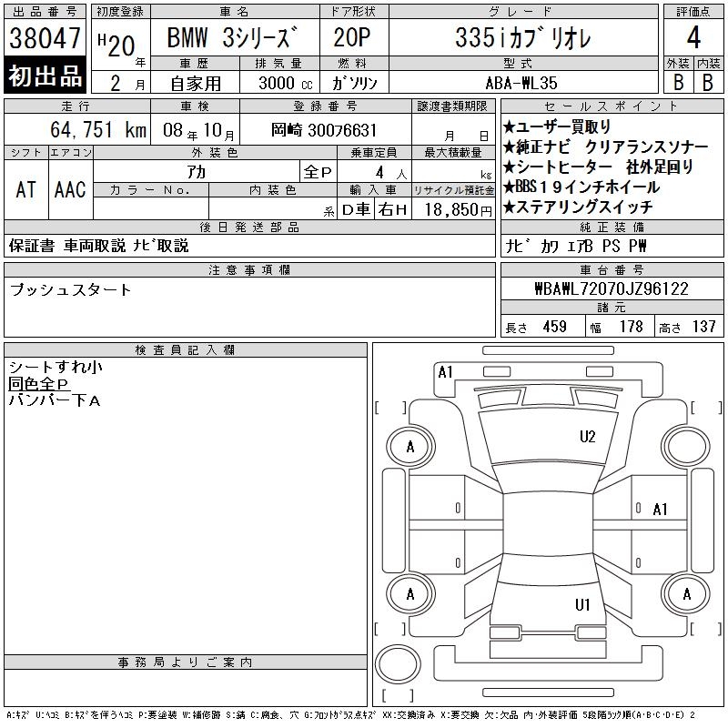
Task: Click the U2 mark on the hood
Action: pos(587,437)
